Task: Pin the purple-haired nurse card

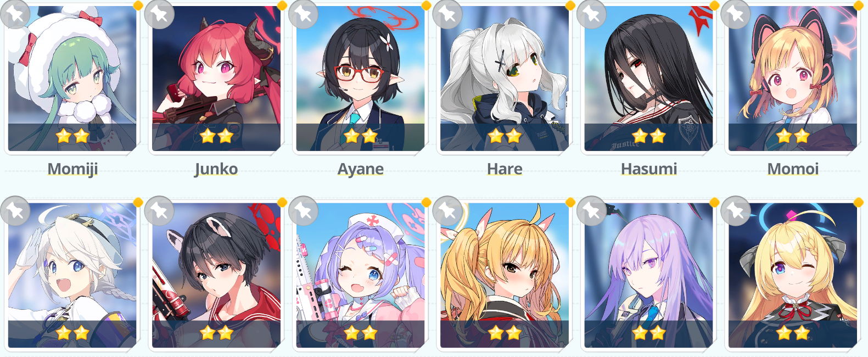Action: (303, 210)
